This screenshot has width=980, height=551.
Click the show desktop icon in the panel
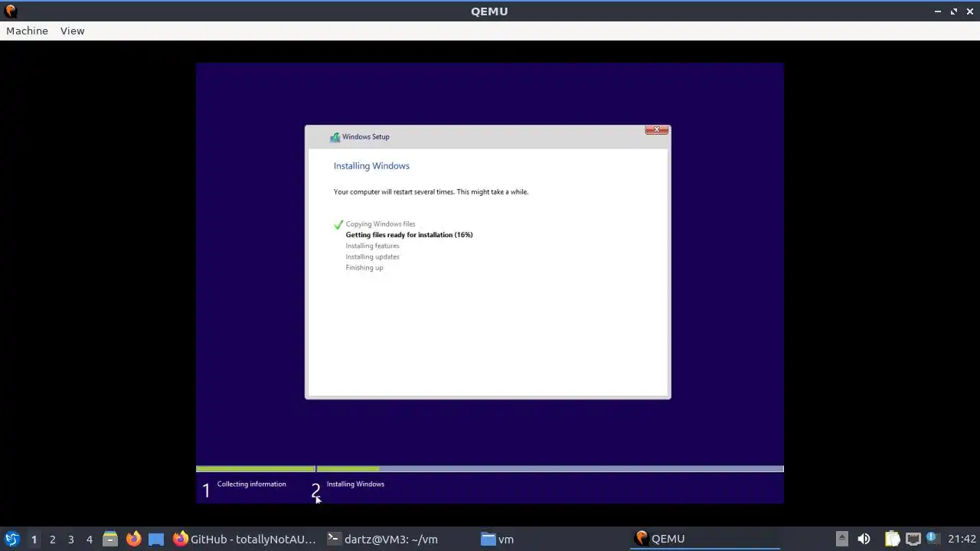(x=156, y=539)
